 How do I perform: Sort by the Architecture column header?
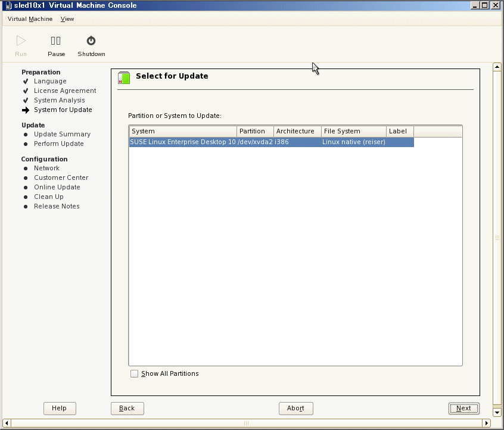pyautogui.click(x=298, y=132)
